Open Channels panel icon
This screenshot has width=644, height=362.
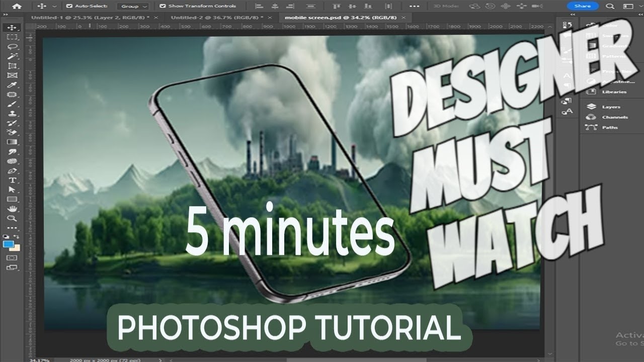(x=592, y=117)
